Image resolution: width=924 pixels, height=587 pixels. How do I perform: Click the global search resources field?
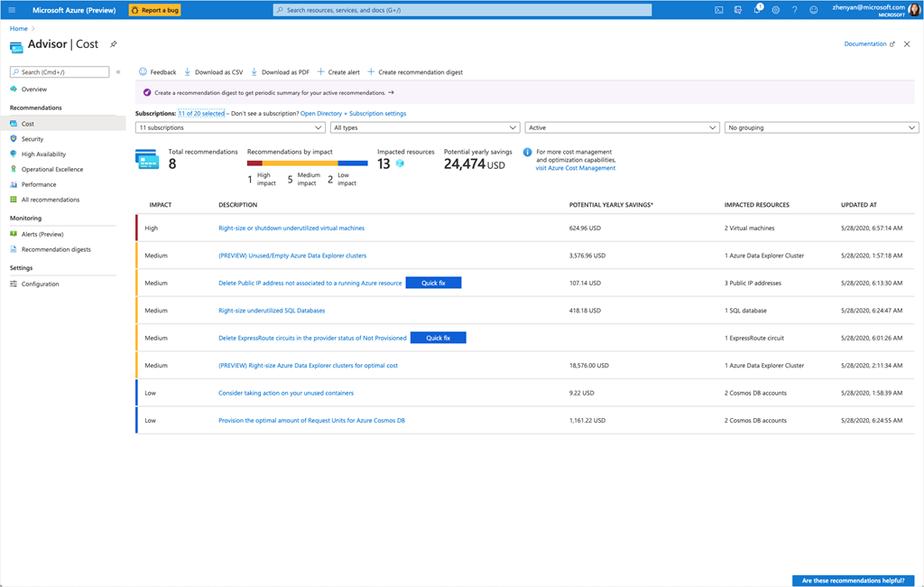[463, 10]
